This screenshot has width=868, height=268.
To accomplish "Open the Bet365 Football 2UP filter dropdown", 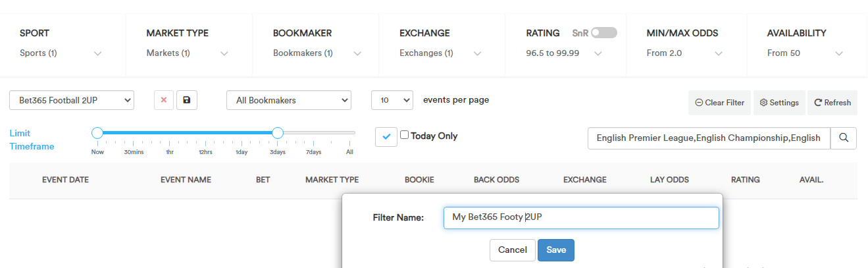I will (72, 100).
